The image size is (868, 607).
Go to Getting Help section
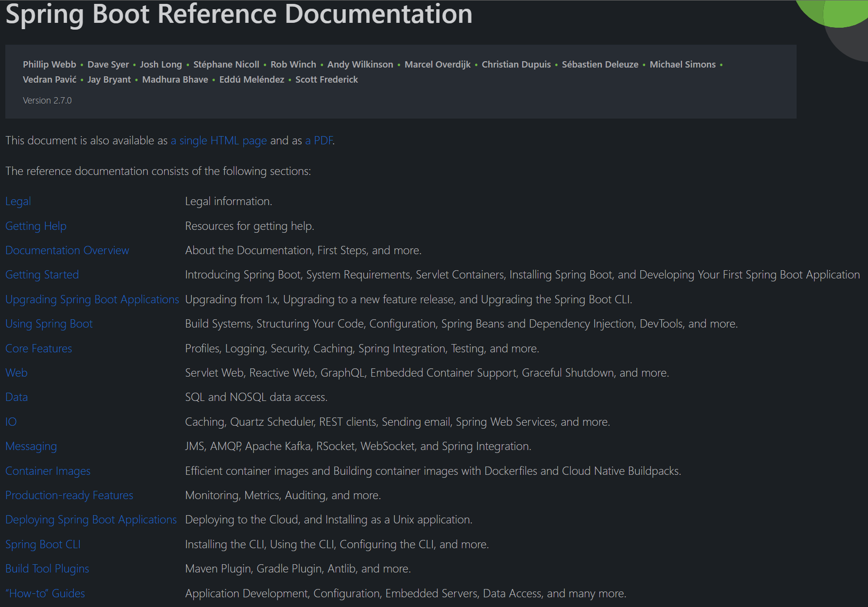tap(36, 226)
